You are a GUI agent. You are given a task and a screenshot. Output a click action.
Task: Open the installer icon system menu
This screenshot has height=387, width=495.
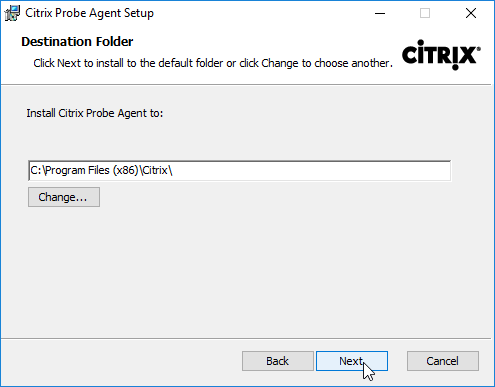point(12,13)
